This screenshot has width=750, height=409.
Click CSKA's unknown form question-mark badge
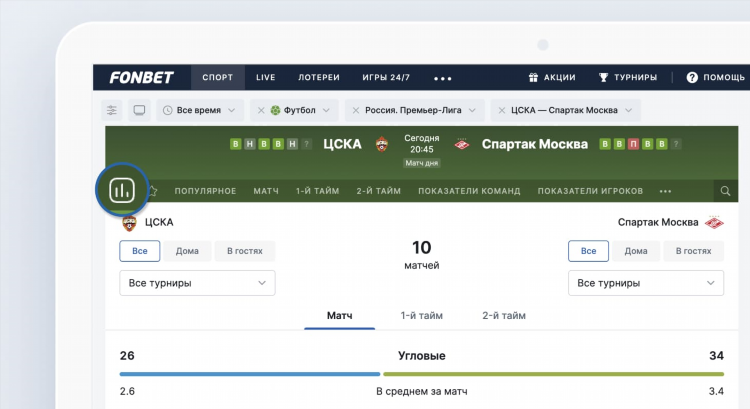point(307,144)
